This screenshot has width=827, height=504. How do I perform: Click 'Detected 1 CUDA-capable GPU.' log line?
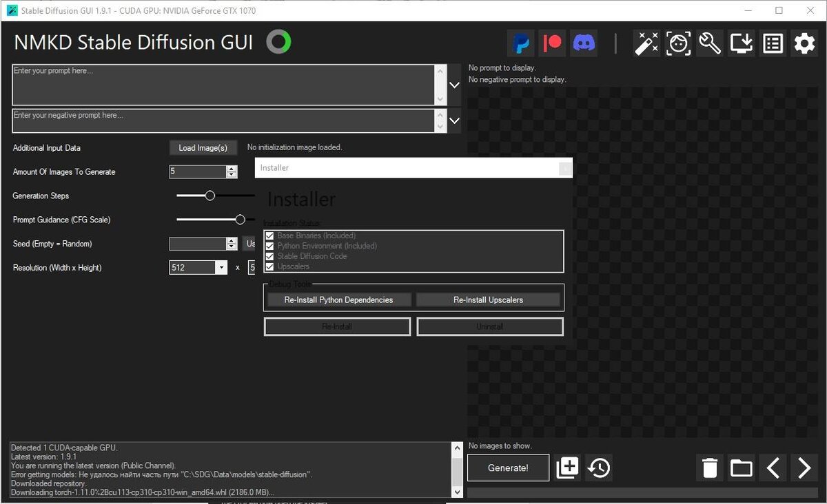pos(64,448)
